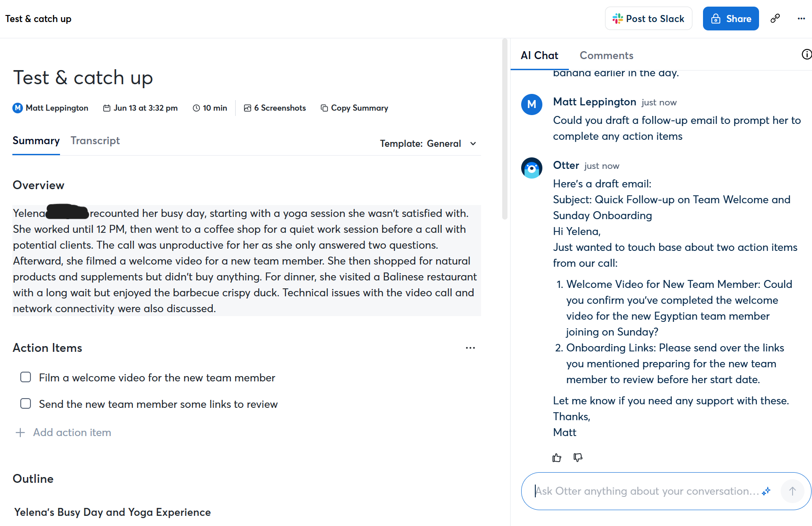Image resolution: width=812 pixels, height=526 pixels.
Task: Click the send message arrow button
Action: coord(792,491)
